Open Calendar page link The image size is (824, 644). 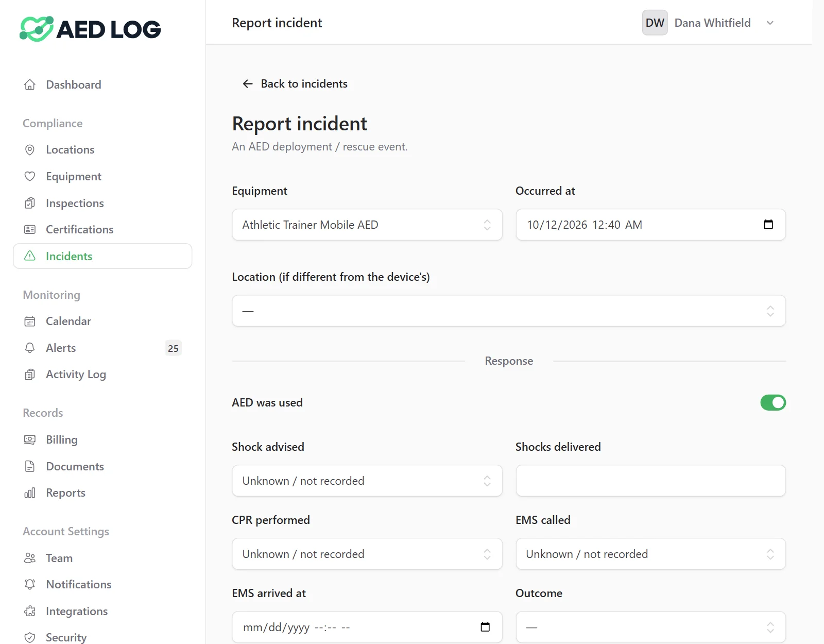(x=102, y=321)
